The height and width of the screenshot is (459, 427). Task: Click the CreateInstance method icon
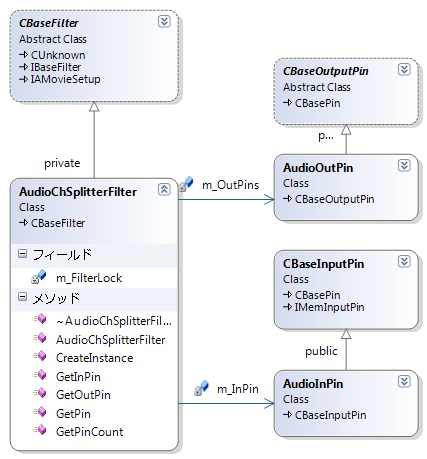tap(40, 356)
